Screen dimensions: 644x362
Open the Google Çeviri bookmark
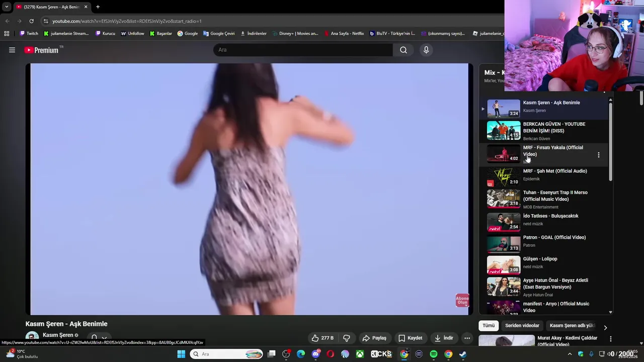219,34
